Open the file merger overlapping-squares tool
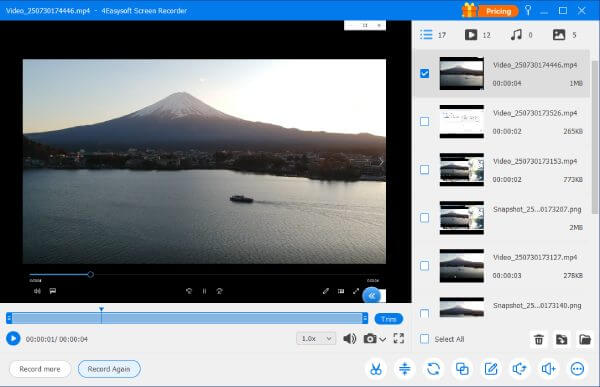Viewport: 600px width, 387px height. click(462, 369)
